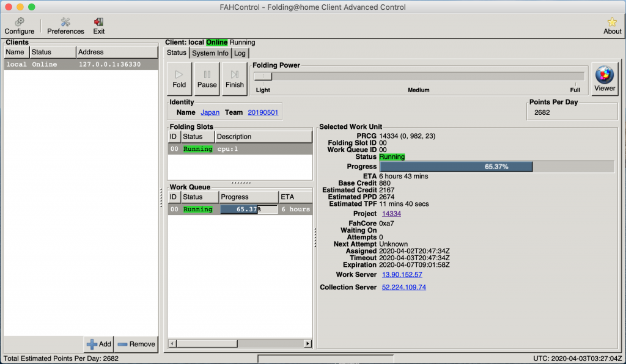Open the Log tab
Screen dimensions: 626x364
point(240,53)
